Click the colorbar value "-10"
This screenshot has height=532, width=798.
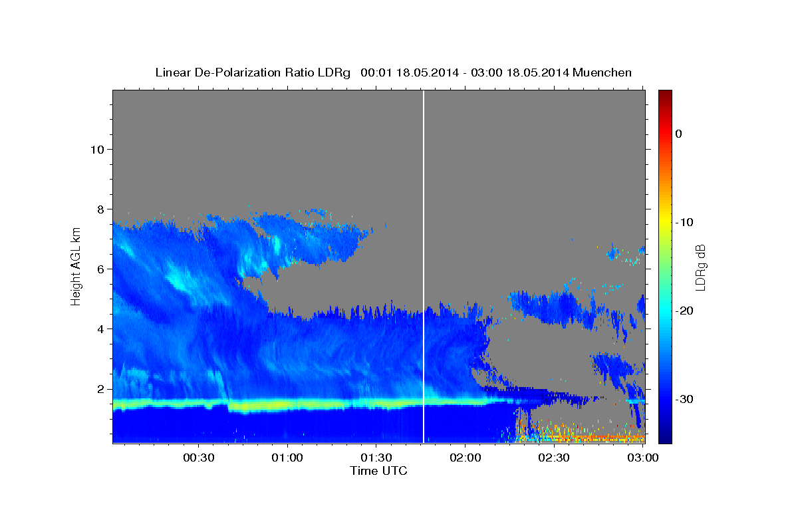click(686, 222)
